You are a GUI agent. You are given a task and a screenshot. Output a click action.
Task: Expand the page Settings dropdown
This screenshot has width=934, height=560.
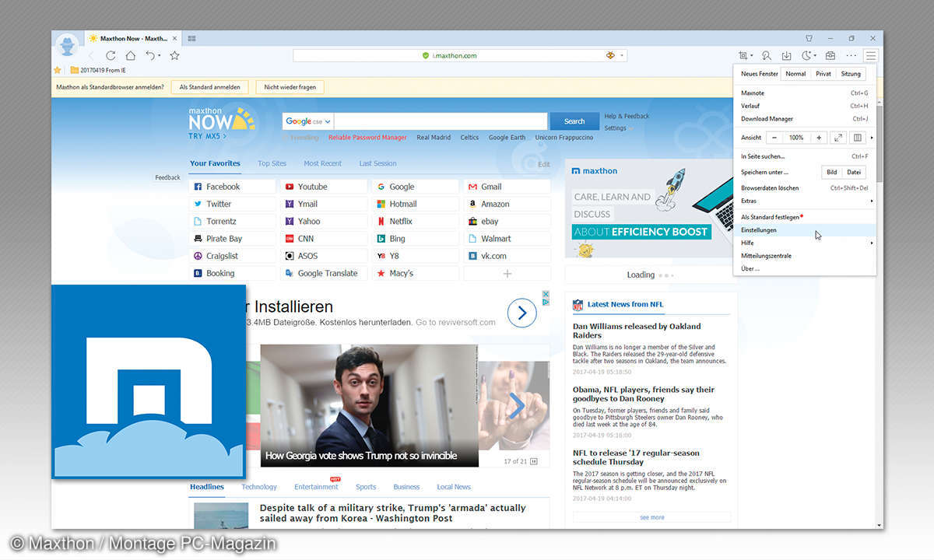[x=619, y=128]
